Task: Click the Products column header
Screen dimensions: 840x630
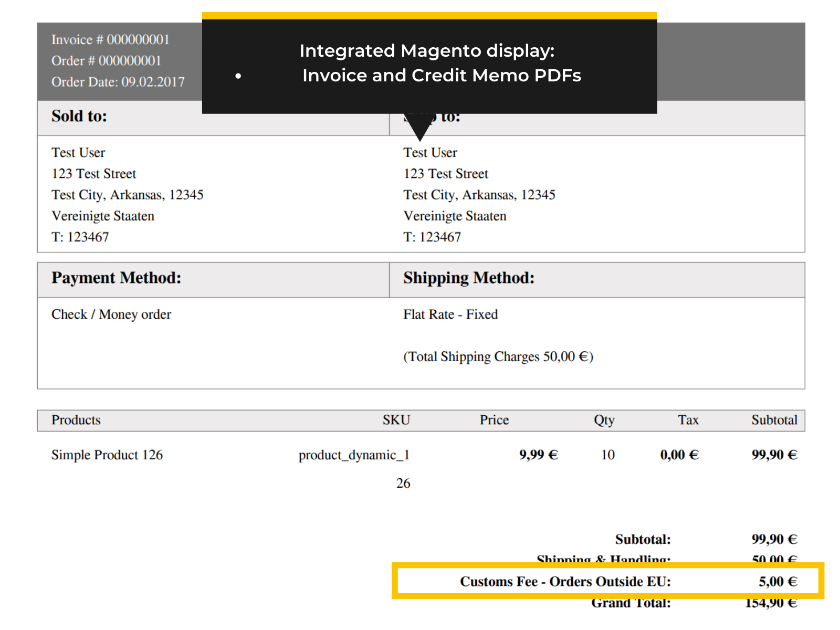Action: [x=76, y=420]
